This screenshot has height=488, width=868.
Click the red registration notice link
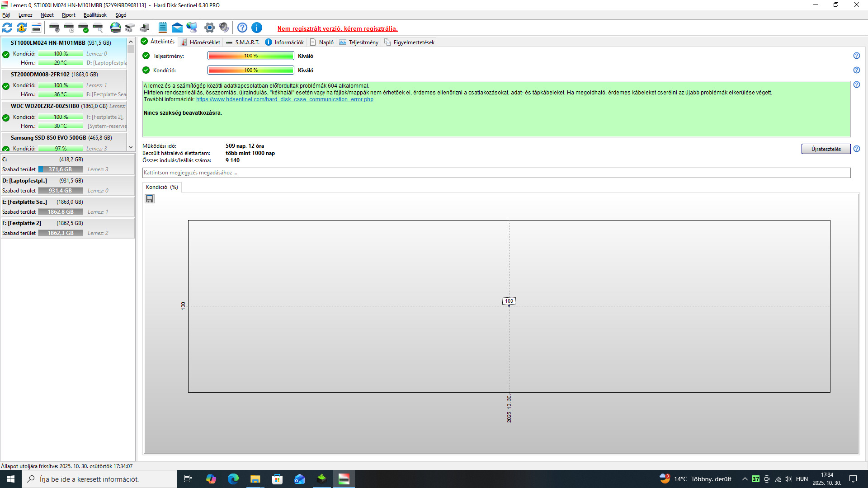[x=337, y=28]
